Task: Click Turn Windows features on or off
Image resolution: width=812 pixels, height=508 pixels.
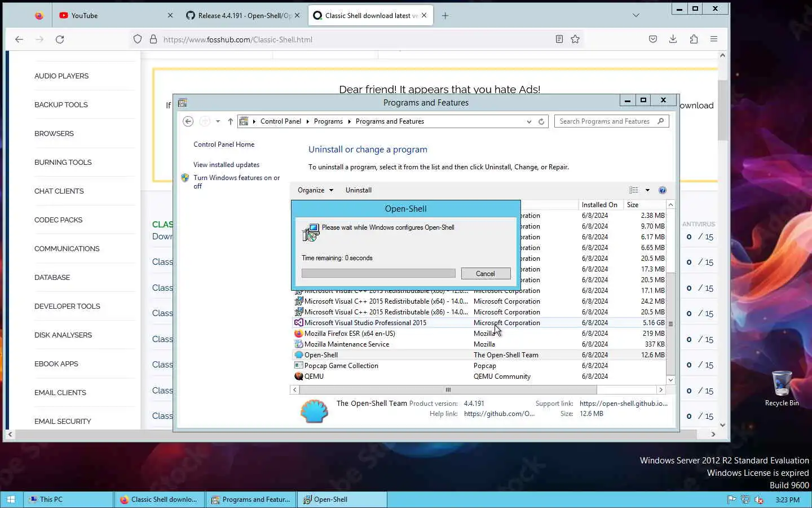Action: click(236, 182)
